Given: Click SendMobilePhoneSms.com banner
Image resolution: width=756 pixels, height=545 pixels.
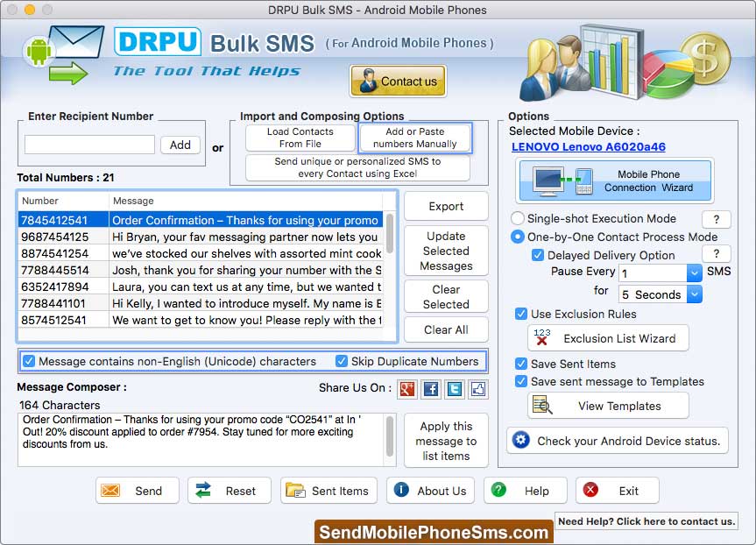Looking at the screenshot, I should [x=434, y=532].
